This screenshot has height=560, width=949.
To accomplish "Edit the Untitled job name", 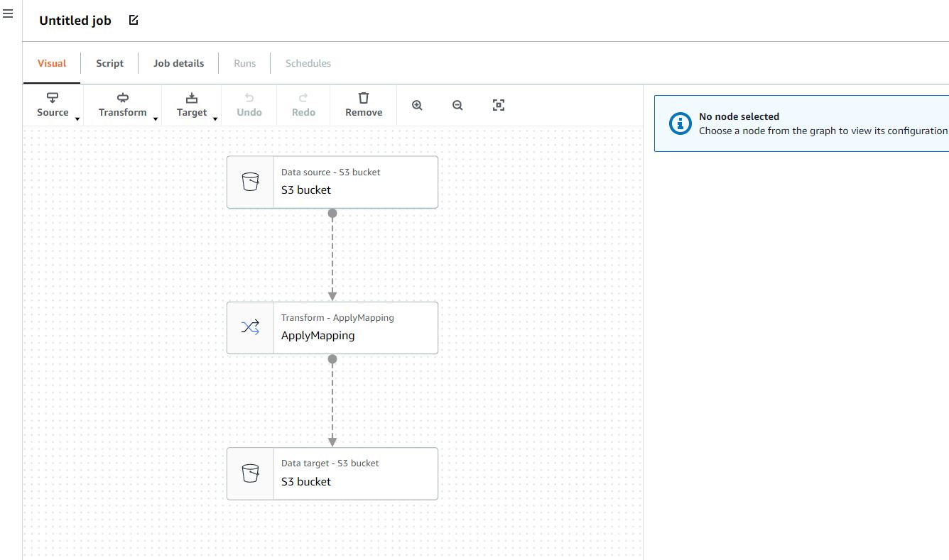I will (x=134, y=20).
